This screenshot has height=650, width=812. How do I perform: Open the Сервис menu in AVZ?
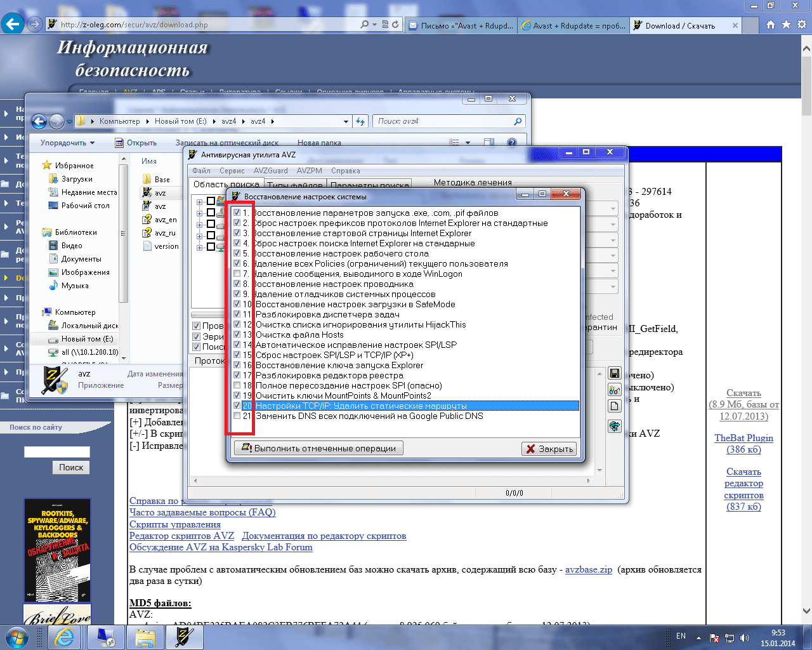pyautogui.click(x=232, y=171)
